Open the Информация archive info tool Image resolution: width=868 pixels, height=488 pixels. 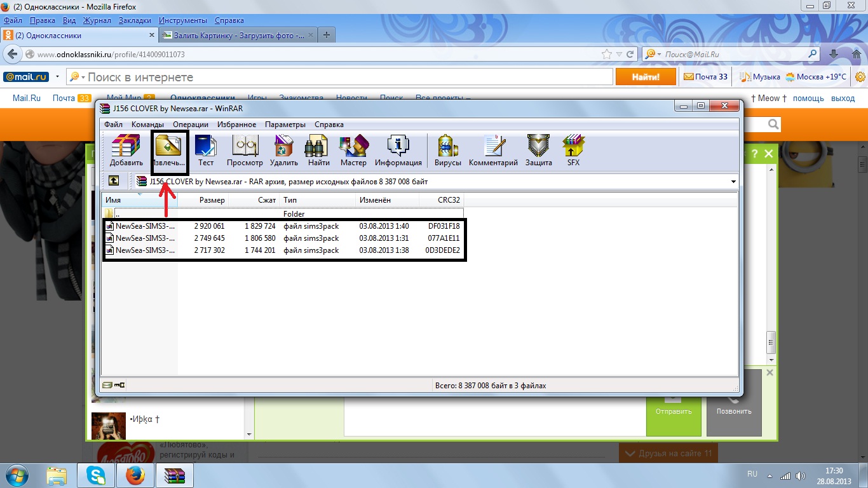coord(398,151)
